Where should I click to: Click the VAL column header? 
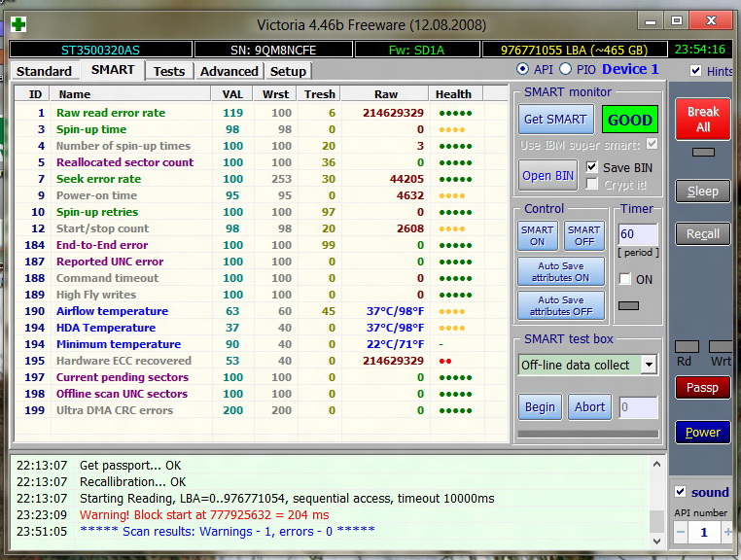pyautogui.click(x=232, y=94)
